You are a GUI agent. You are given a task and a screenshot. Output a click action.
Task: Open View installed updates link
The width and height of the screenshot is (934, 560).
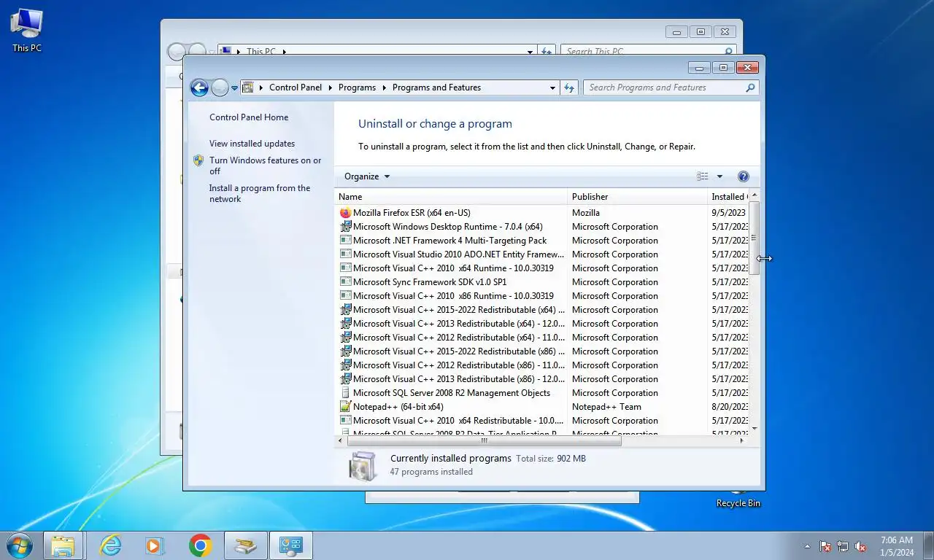252,144
